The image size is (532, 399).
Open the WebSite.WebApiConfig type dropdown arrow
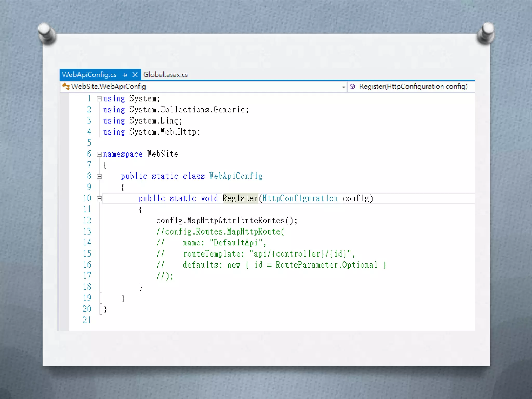pos(343,87)
